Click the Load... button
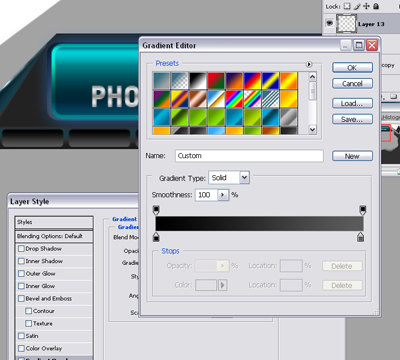 [x=352, y=103]
